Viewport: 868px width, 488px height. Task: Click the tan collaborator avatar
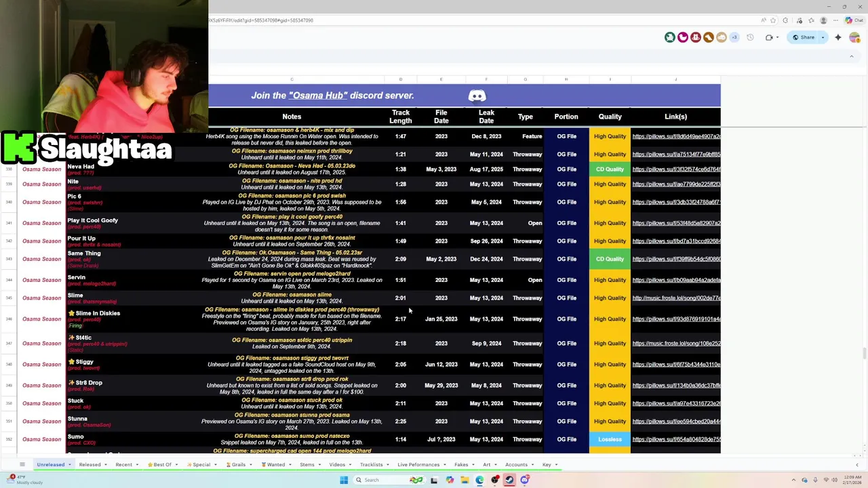click(722, 37)
